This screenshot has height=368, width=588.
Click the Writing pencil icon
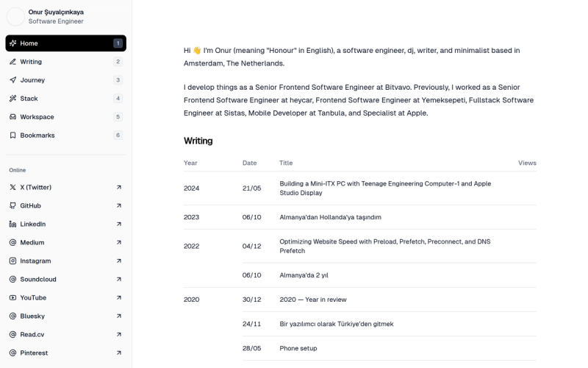tap(12, 62)
